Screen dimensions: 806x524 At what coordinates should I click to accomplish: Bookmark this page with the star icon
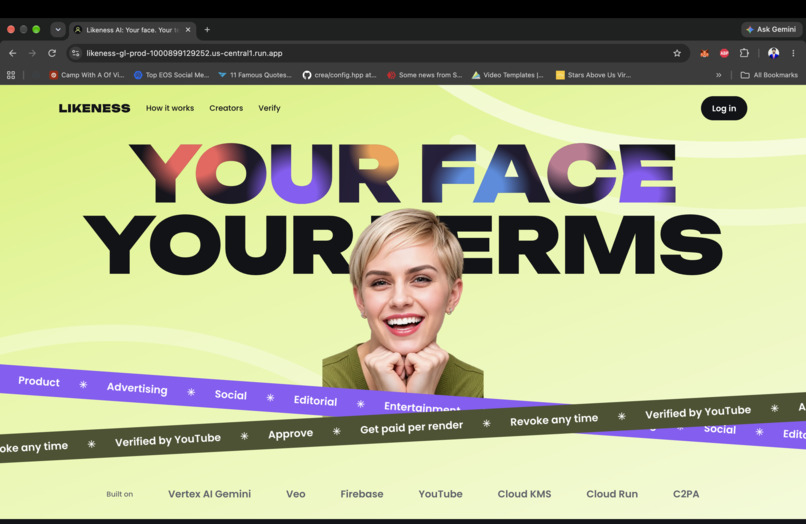(x=677, y=53)
